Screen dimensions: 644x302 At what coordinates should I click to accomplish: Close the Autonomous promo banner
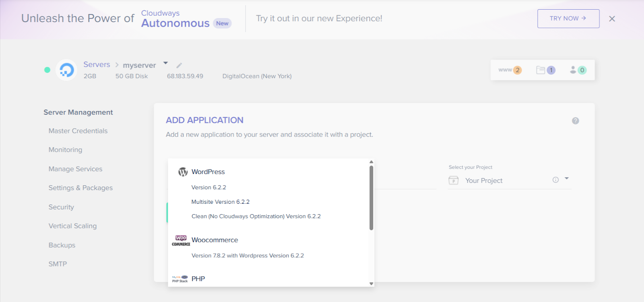click(x=612, y=19)
